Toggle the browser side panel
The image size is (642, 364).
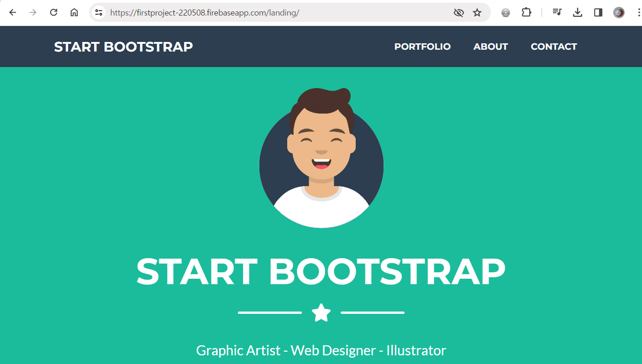[598, 12]
